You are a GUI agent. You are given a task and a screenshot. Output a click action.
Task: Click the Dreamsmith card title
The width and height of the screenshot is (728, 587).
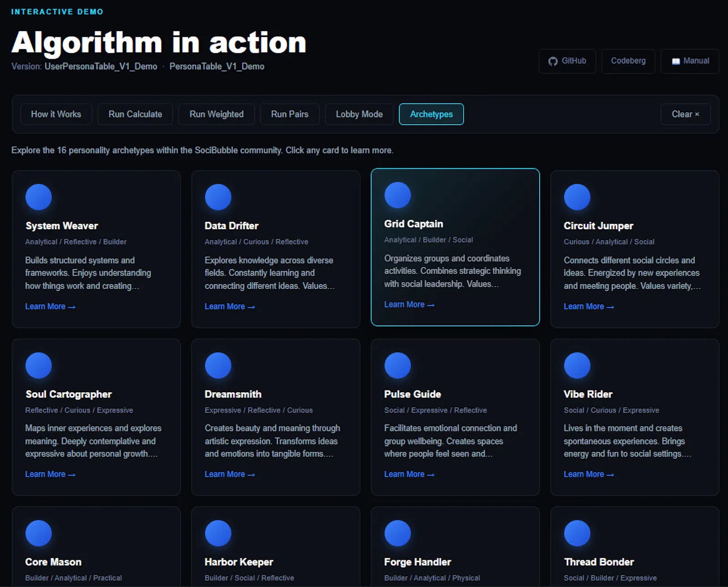pos(233,394)
